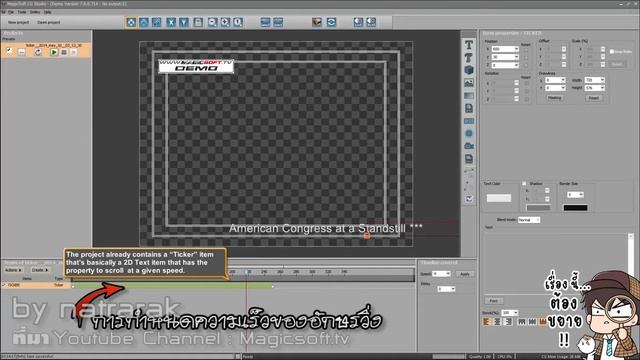
Task: Select the gradient rectangle tool in the side toolbar
Action: (469, 96)
